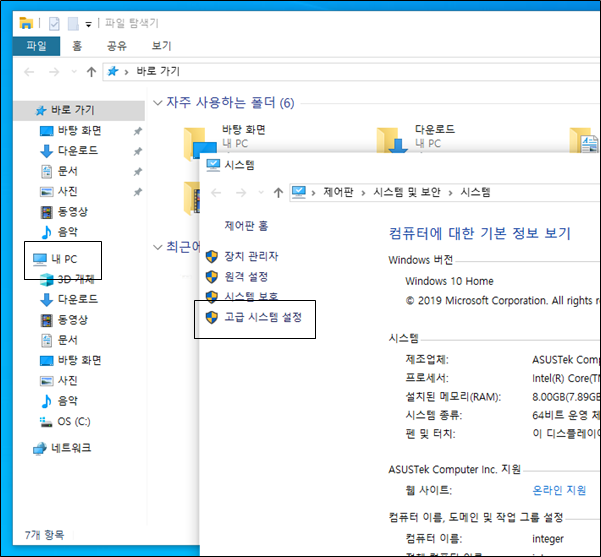Viewport: 601px width, 557px height.
Task: Open the 파일 ribbon tab
Action: click(x=36, y=46)
